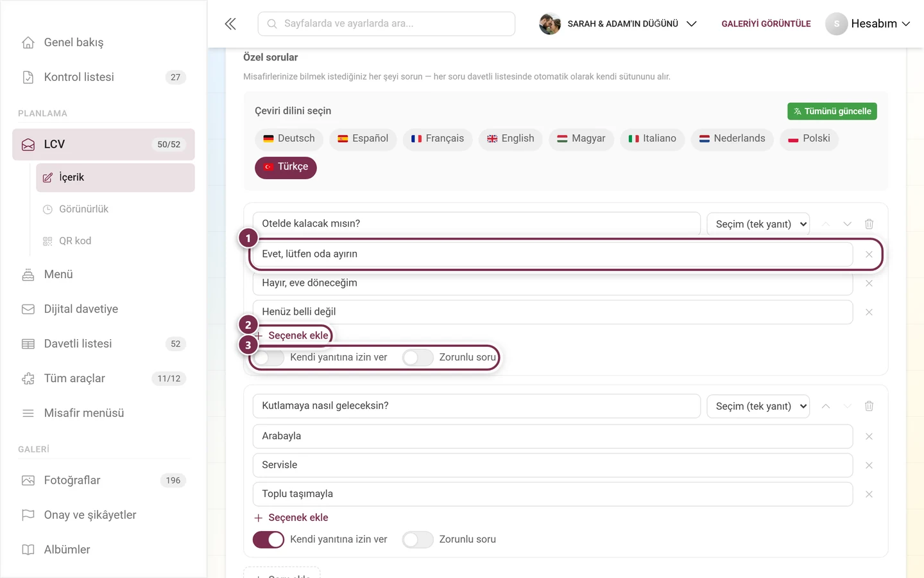The width and height of the screenshot is (924, 578).
Task: Delete the 'Otelde kalacak mısın?' question via trash icon
Action: pyautogui.click(x=869, y=224)
